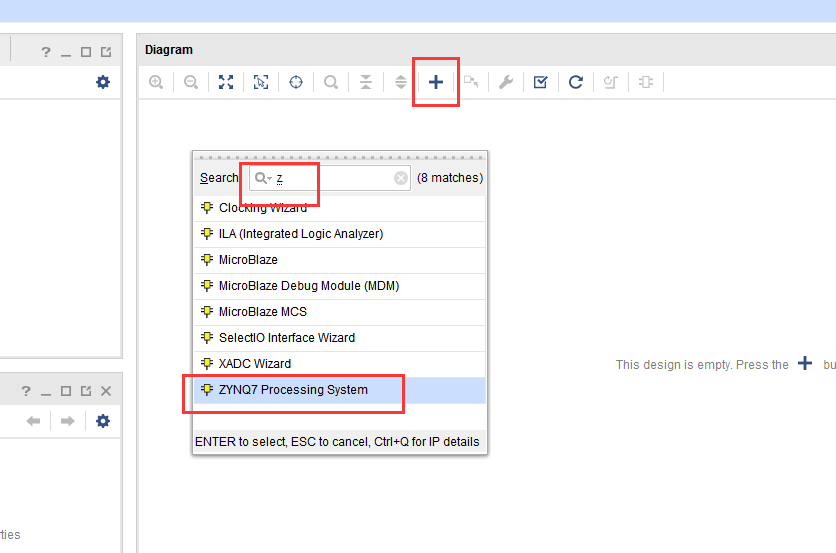The height and width of the screenshot is (553, 836).
Task: Select Clocking Wizard from IP list
Action: (x=340, y=208)
